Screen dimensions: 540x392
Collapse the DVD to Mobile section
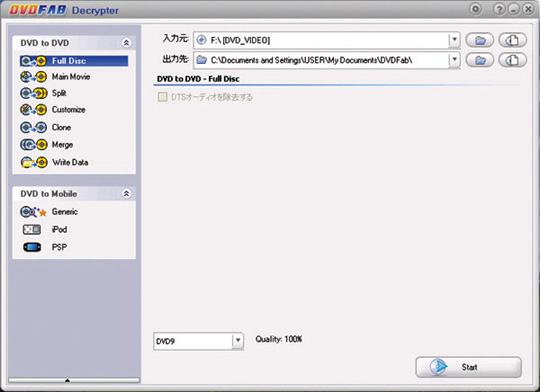pos(126,194)
